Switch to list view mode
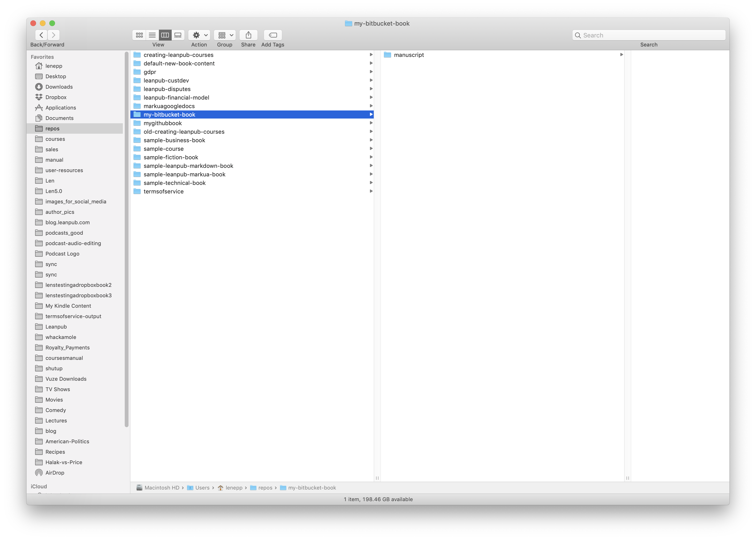756x540 pixels. click(x=152, y=35)
